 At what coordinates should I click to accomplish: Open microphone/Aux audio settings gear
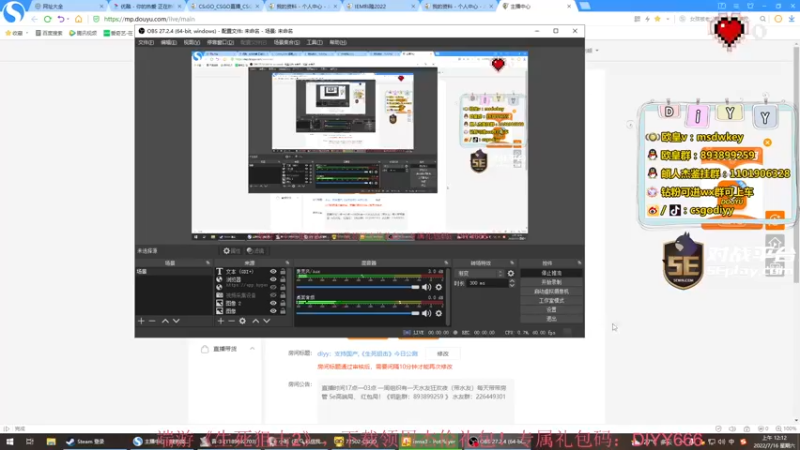pos(439,287)
